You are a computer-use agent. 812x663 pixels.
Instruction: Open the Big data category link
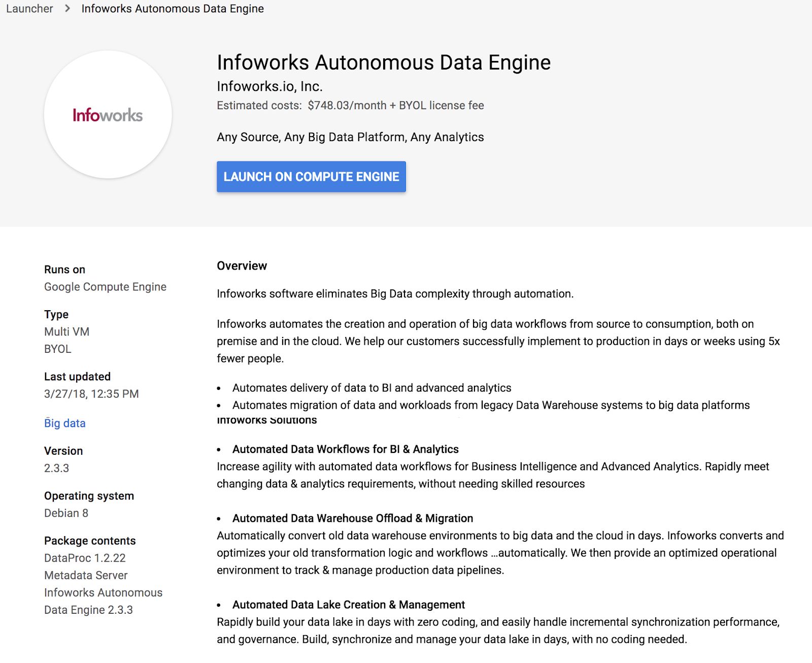(x=65, y=423)
